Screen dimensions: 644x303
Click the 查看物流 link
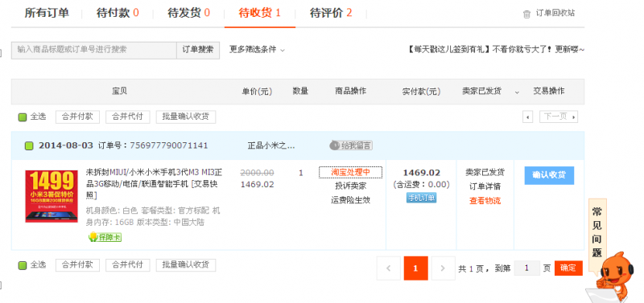[x=485, y=201]
